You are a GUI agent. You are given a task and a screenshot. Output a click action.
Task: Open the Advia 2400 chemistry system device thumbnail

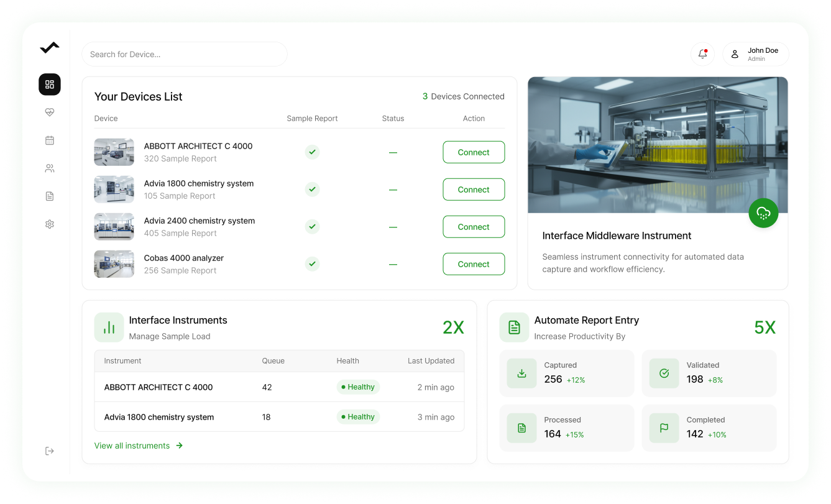click(114, 227)
